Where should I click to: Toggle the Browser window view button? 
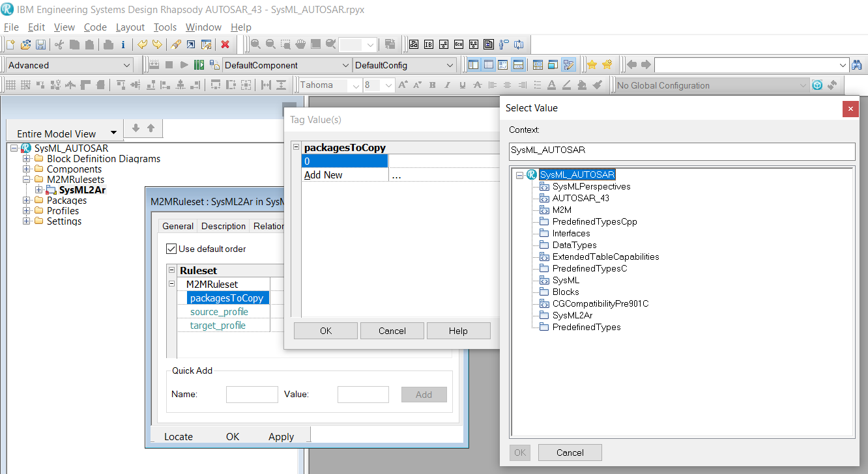pos(473,64)
